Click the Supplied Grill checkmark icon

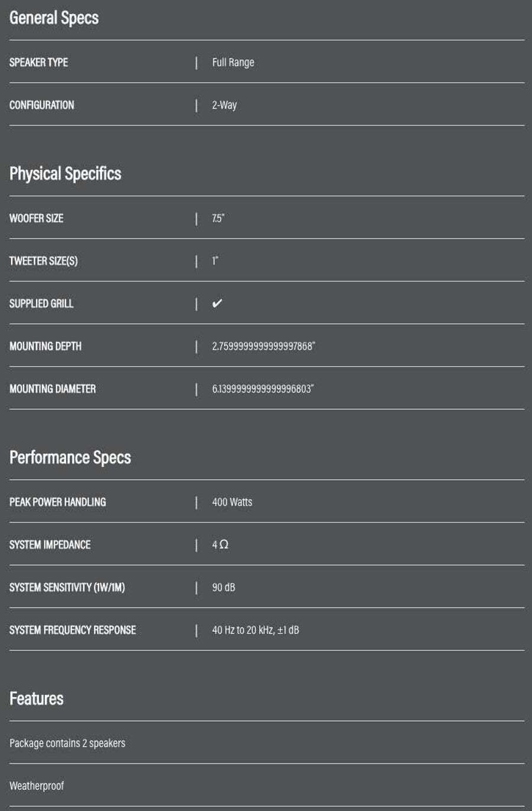[217, 303]
